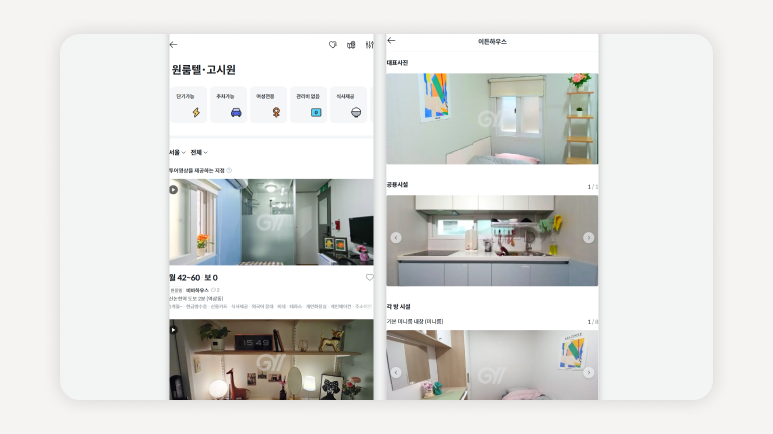The height and width of the screenshot is (434, 773).
Task: Open the first listing's blue room photo
Action: click(271, 222)
